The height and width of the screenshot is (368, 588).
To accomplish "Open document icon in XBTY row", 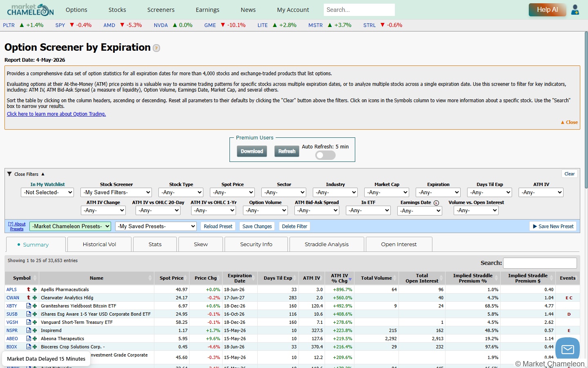I will click(29, 306).
